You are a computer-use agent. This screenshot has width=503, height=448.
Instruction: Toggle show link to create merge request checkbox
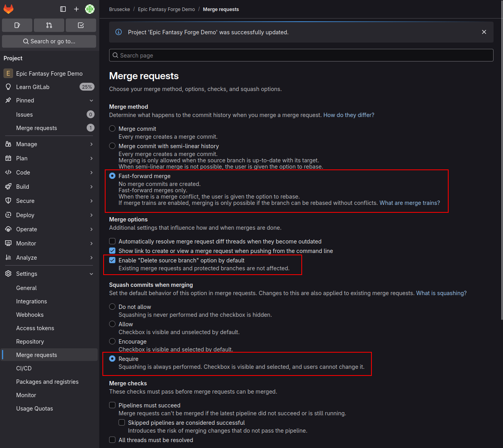point(112,251)
